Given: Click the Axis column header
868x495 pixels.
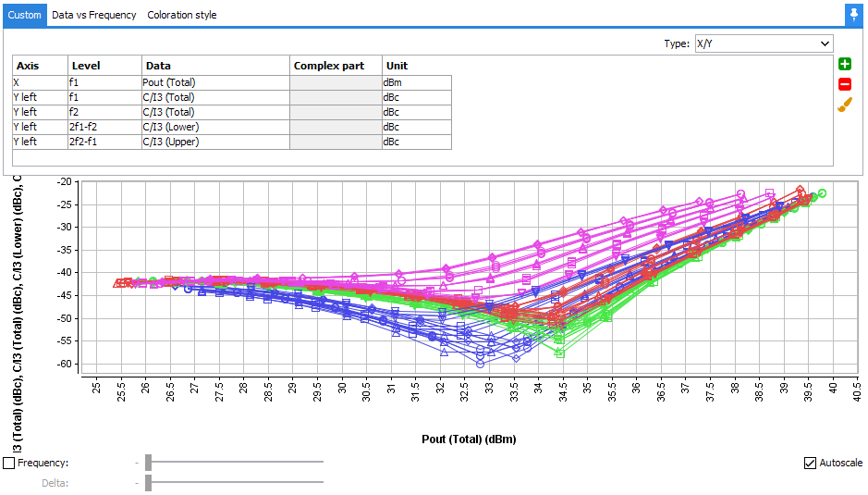Looking at the screenshot, I should pyautogui.click(x=40, y=66).
